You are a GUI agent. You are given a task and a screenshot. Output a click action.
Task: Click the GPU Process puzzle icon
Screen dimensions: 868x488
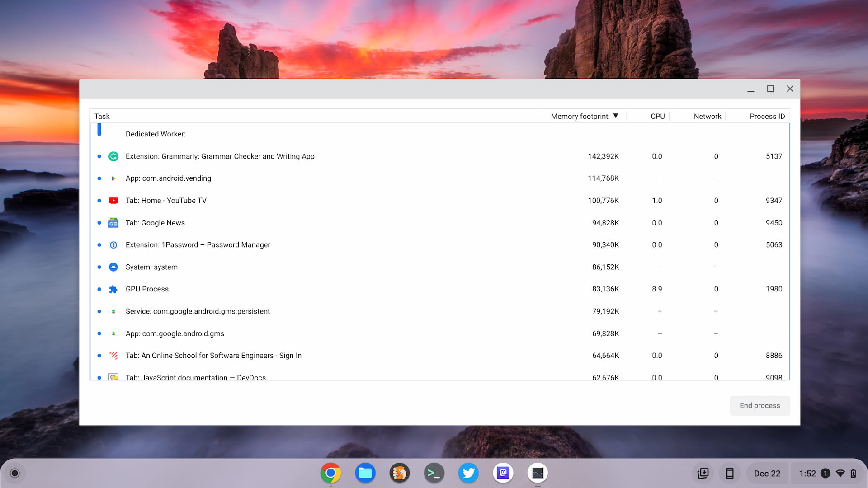point(113,289)
